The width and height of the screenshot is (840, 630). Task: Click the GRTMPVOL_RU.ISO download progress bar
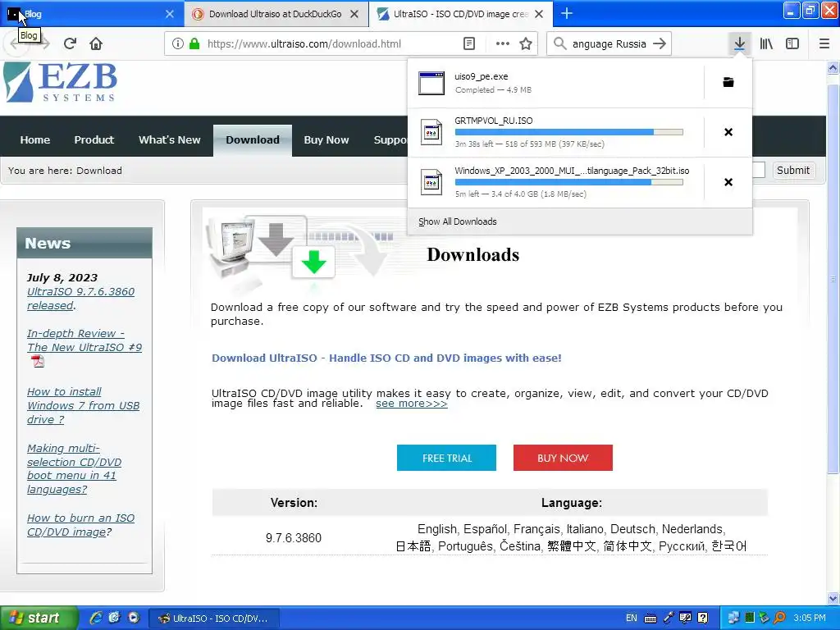(x=569, y=132)
